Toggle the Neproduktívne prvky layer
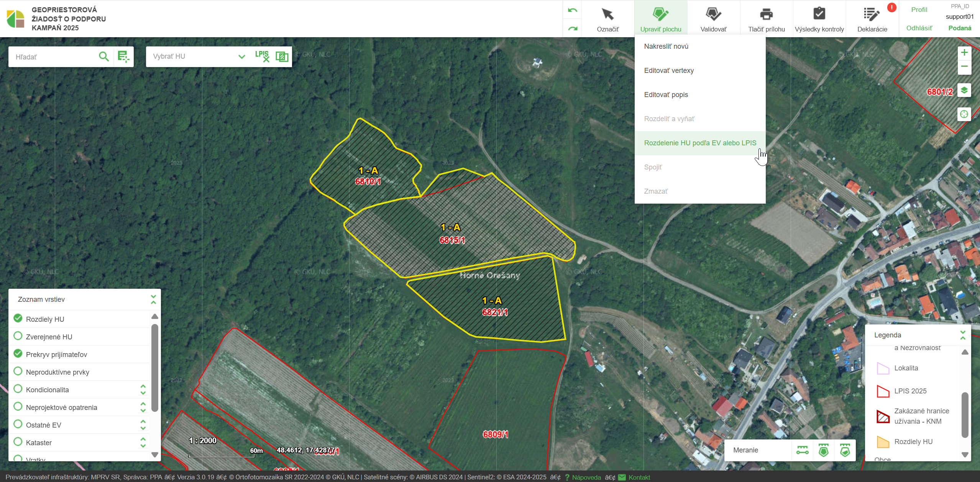The image size is (980, 482). coord(18,371)
